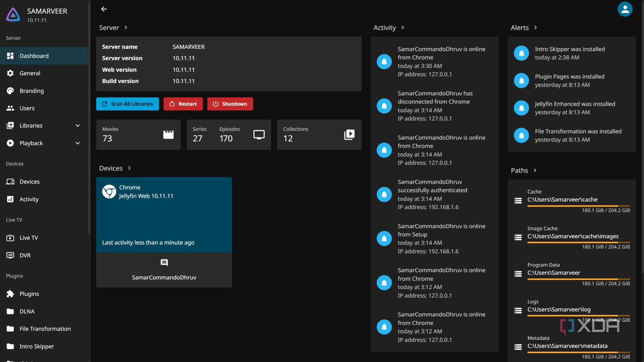Click bell icon for Intro Skipper alert
This screenshot has height=362, width=644.
click(521, 53)
